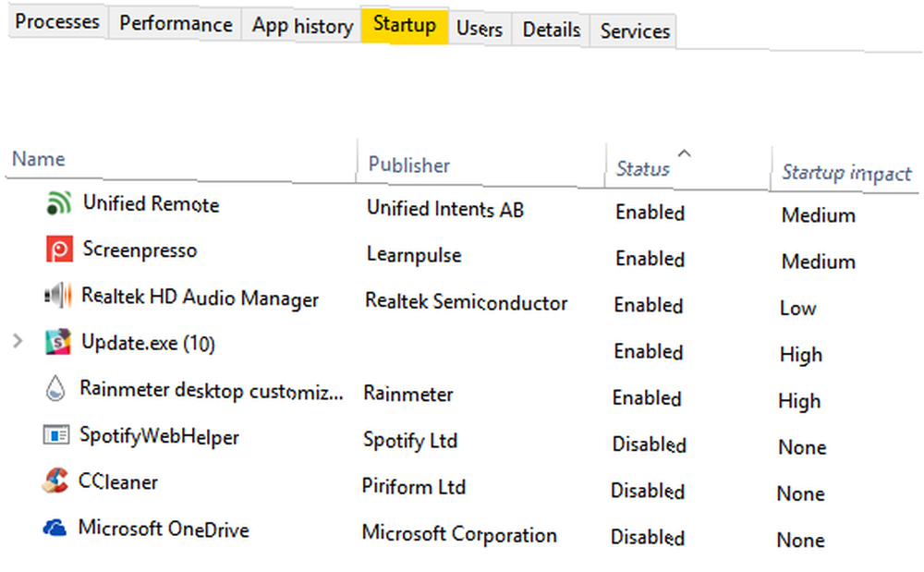Click publisher Microsoft Corporation
Viewport: 924px width, 572px height.
(459, 534)
